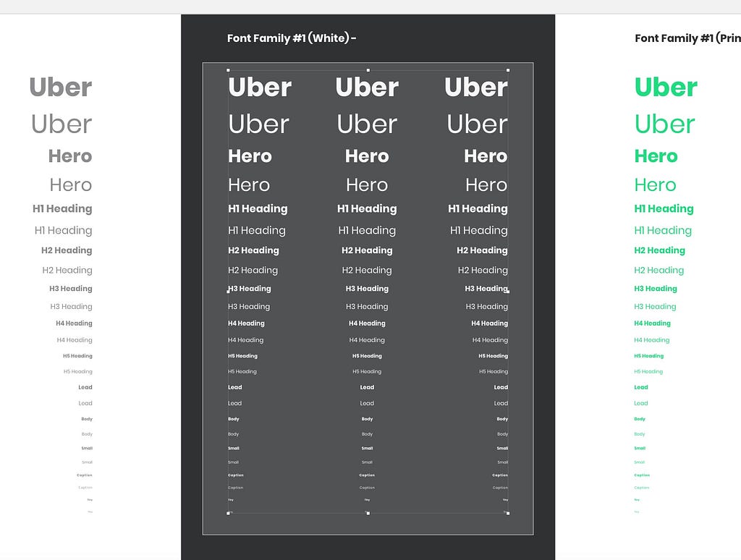Image resolution: width=741 pixels, height=560 pixels.
Task: Click the bold green 'H5 Heading' text
Action: 649,356
